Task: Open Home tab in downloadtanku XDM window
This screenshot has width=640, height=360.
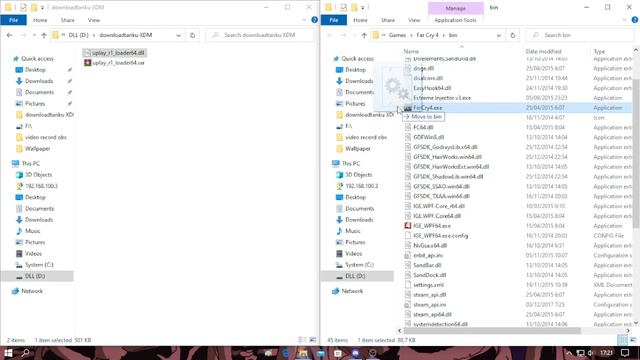Action: pyautogui.click(x=40, y=20)
